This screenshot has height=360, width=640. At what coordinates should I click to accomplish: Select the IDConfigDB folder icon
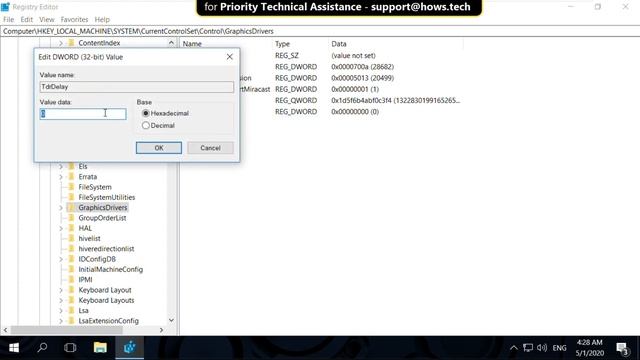coord(71,259)
